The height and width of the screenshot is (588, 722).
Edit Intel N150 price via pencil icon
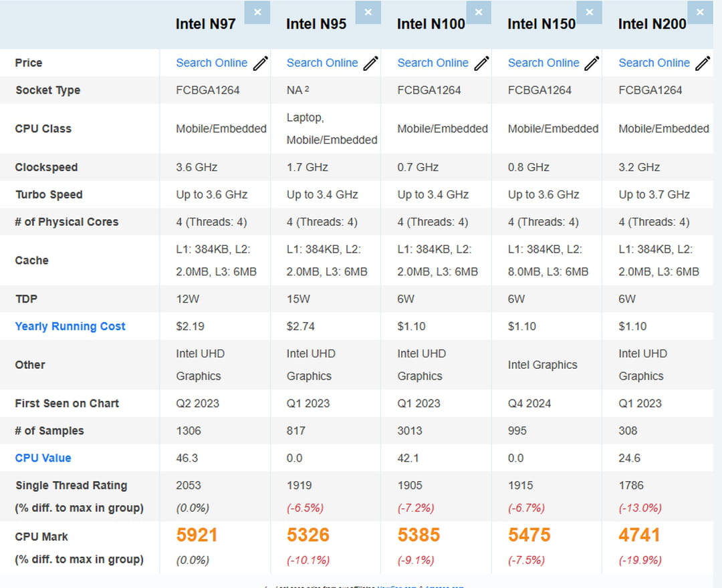[592, 63]
